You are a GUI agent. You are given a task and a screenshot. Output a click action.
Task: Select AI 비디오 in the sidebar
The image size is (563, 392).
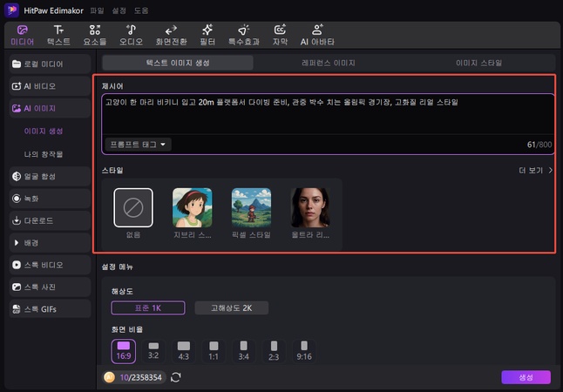[x=50, y=86]
